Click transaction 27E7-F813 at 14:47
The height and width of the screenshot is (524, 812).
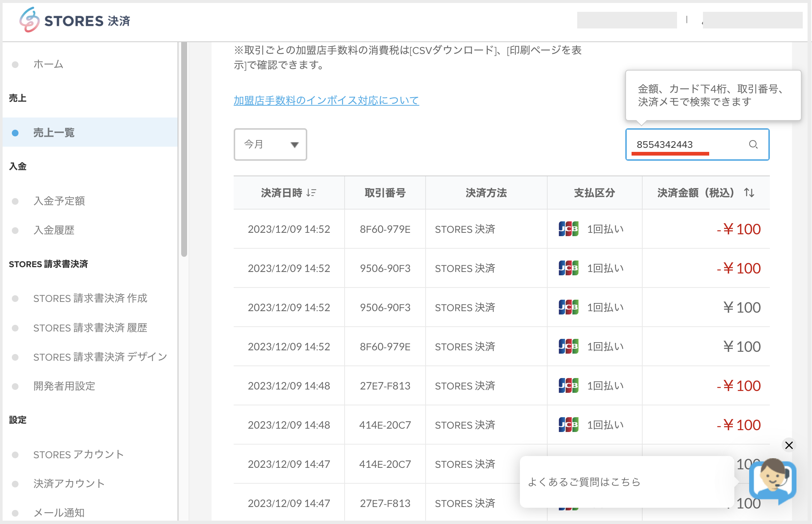click(x=385, y=503)
